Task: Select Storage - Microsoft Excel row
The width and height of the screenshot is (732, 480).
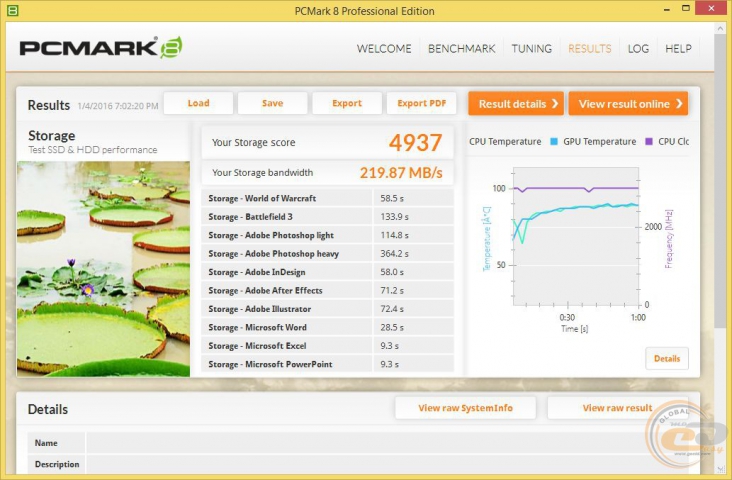Action: 327,346
